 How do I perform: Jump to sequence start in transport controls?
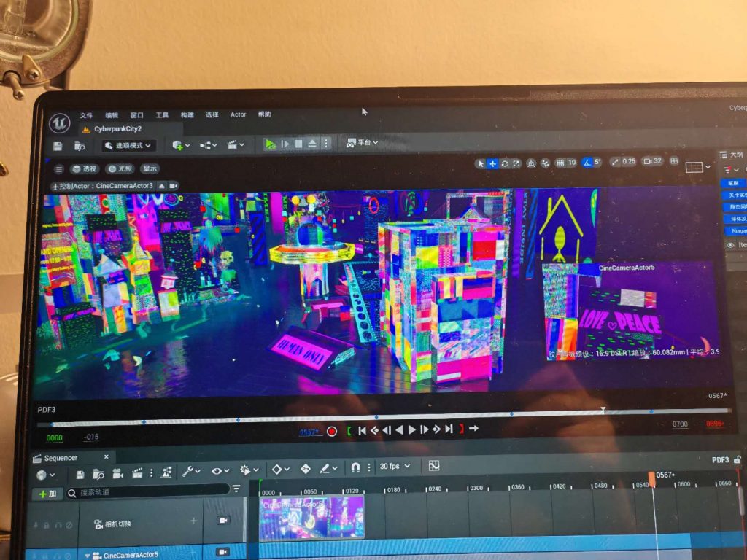(x=361, y=430)
